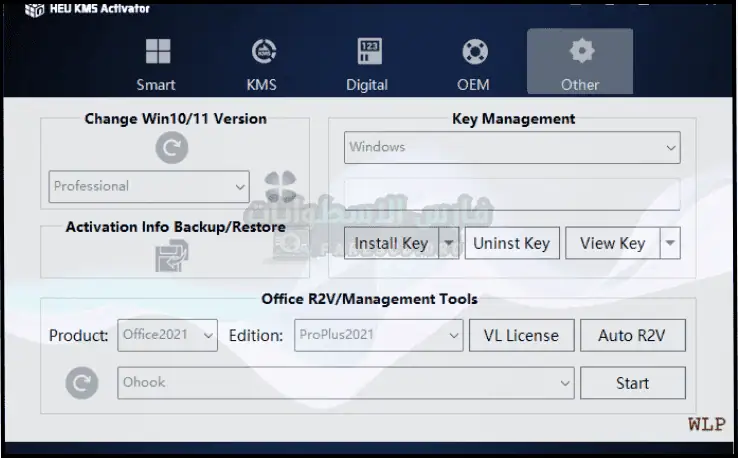Click the Smart activation icon
738x458 pixels.
coord(157,52)
